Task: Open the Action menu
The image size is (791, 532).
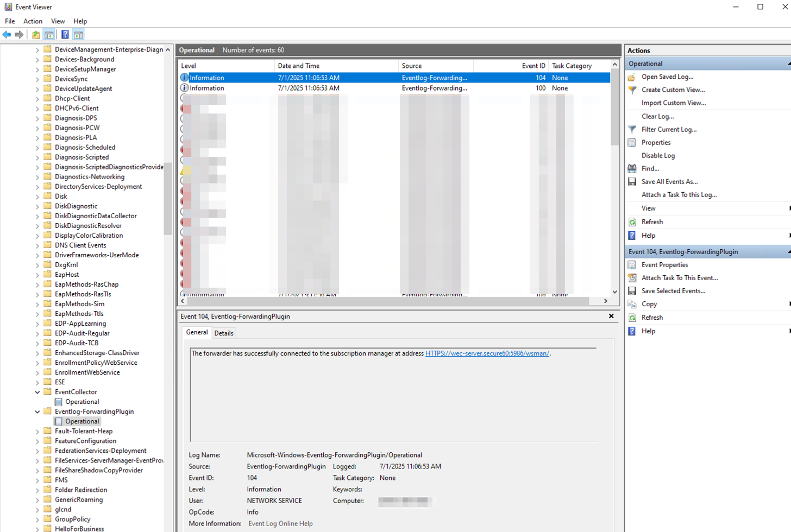Action: 33,21
